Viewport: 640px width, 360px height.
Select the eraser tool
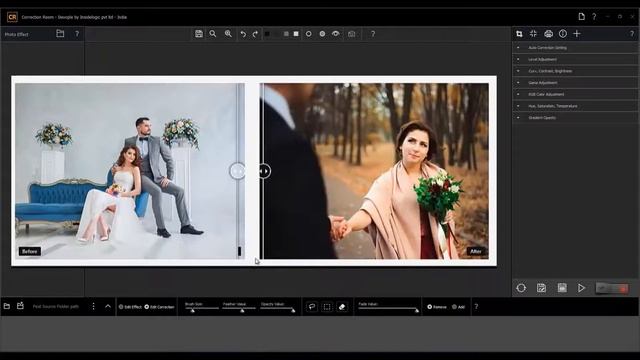pos(342,307)
